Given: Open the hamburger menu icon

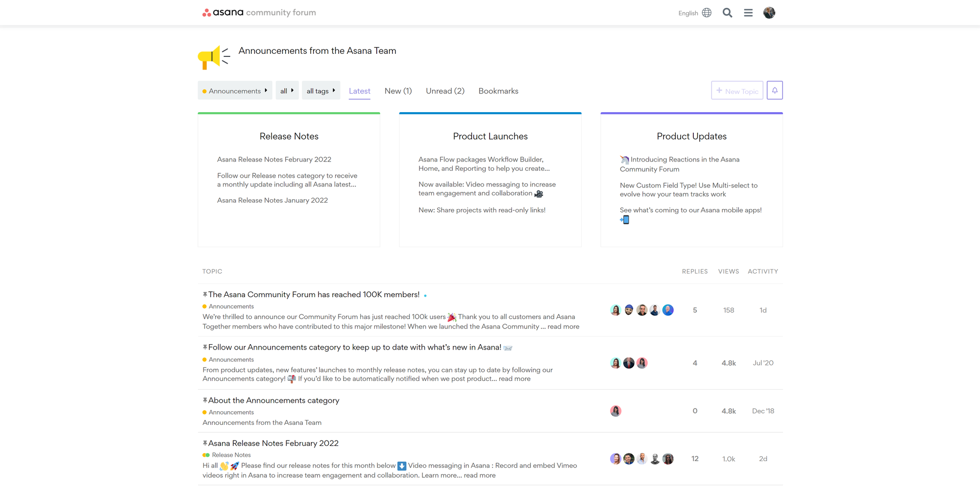Looking at the screenshot, I should tap(748, 13).
